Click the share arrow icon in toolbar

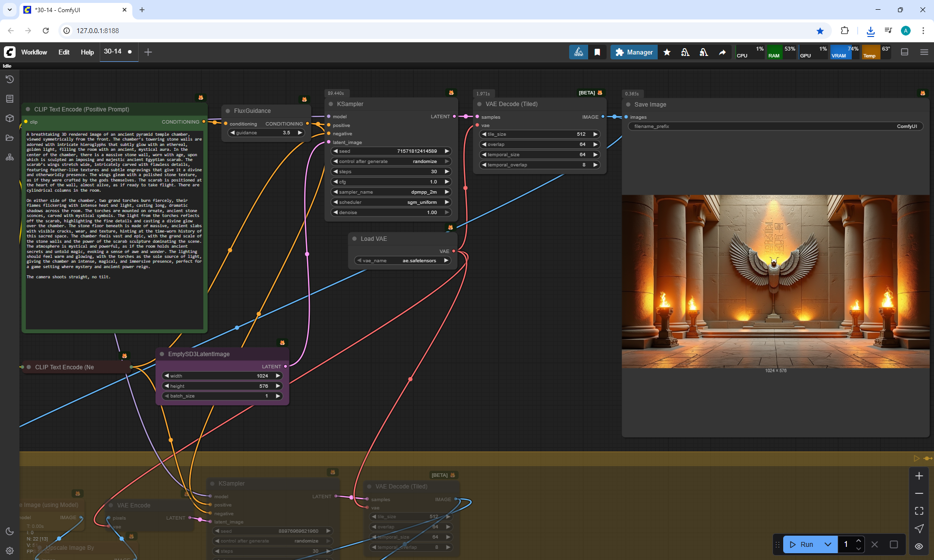tap(722, 52)
